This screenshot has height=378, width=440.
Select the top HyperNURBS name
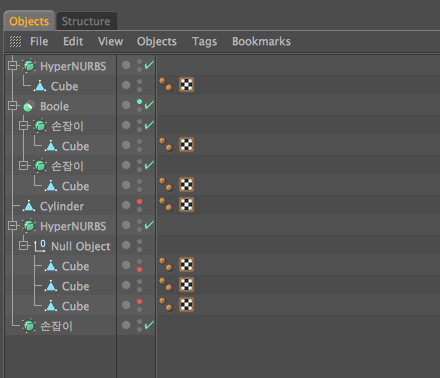click(x=73, y=66)
